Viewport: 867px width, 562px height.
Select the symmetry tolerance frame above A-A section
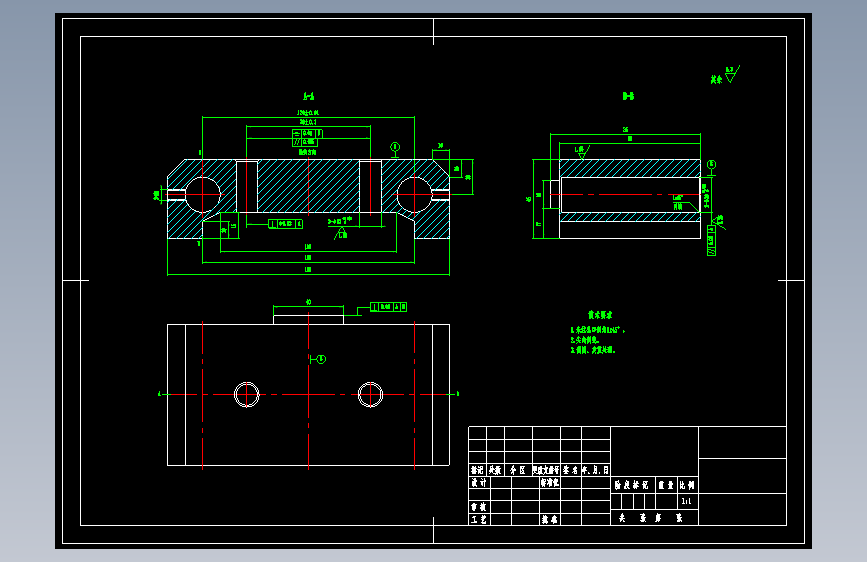307,133
